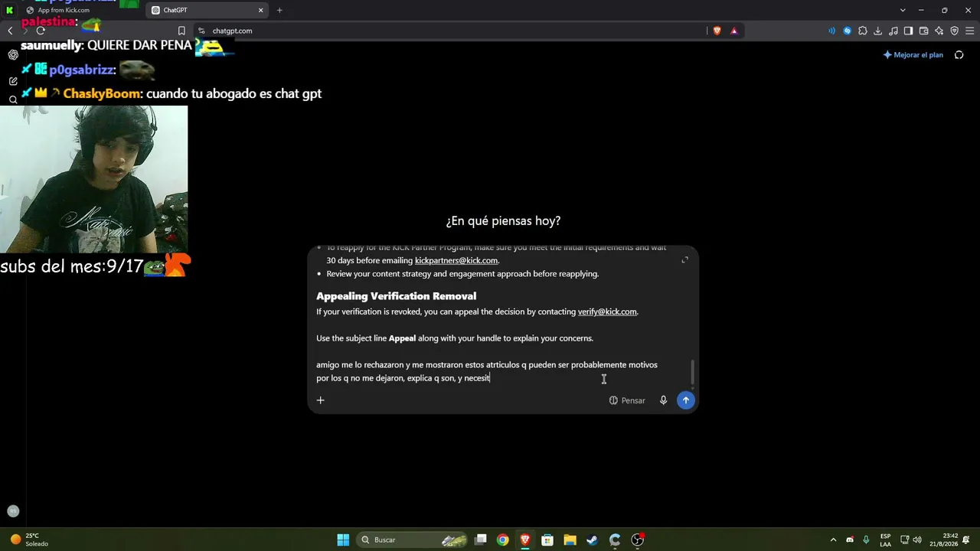Open the Leo AI sparkle icon
Screen dimensions: 980x551
[x=939, y=31]
